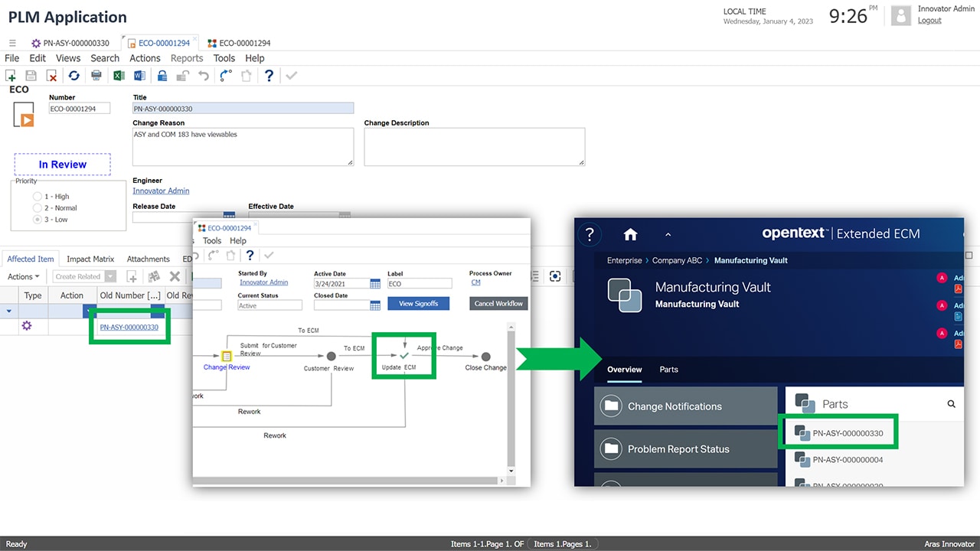Click the ECO form play icon

(24, 114)
